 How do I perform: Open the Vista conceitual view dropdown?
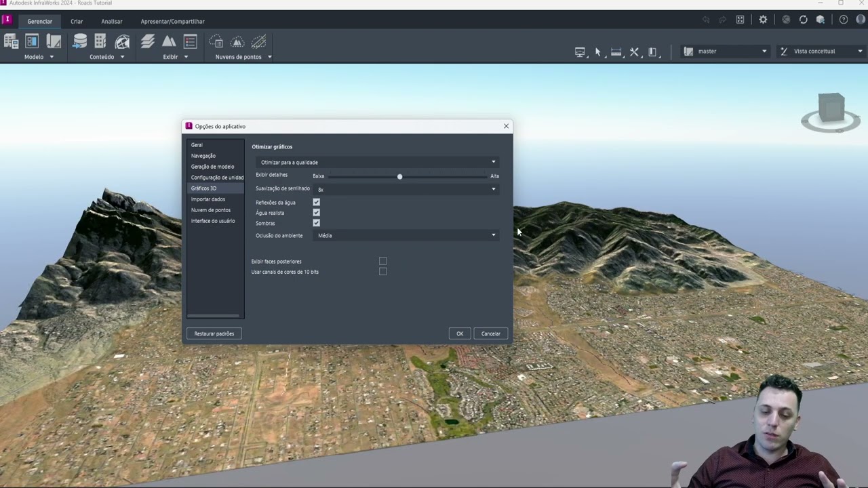[821, 52]
